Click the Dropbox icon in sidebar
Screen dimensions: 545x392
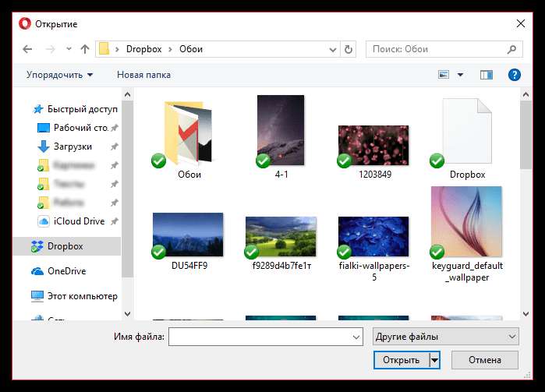(x=37, y=246)
